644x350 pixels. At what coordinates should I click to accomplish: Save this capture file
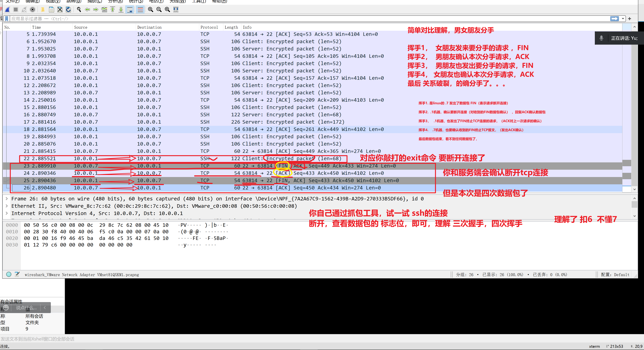pos(52,10)
